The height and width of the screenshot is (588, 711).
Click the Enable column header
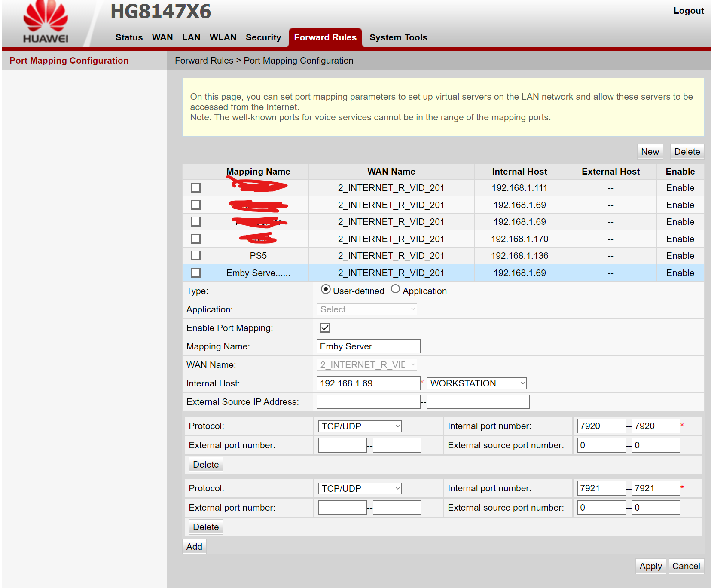point(680,171)
